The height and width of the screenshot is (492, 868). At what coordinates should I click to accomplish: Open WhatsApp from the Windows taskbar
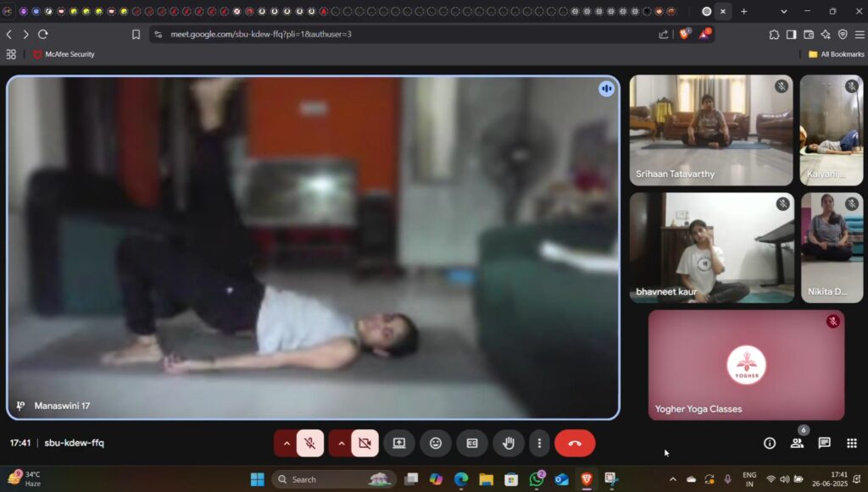click(x=536, y=479)
